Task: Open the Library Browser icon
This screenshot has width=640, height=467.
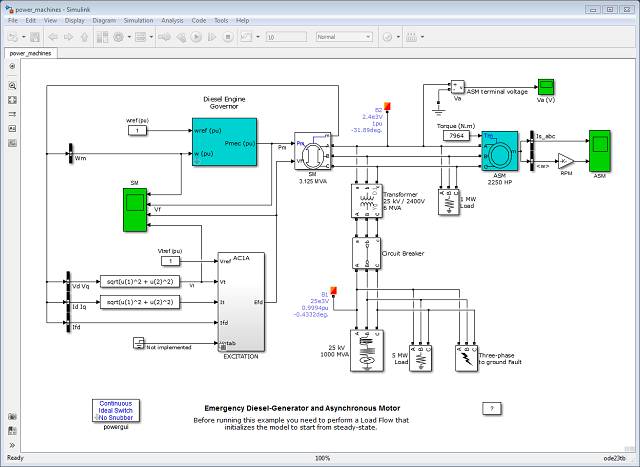Action: pyautogui.click(x=99, y=37)
